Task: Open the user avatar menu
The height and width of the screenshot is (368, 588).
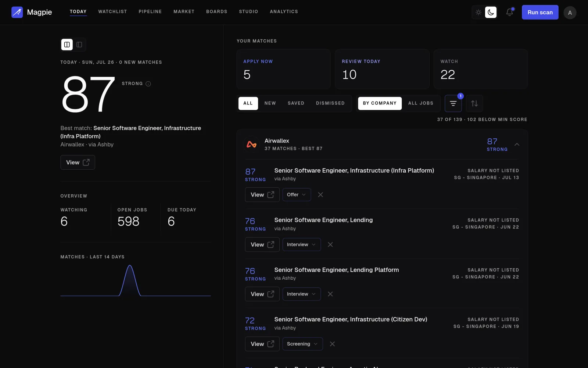Action: point(570,13)
